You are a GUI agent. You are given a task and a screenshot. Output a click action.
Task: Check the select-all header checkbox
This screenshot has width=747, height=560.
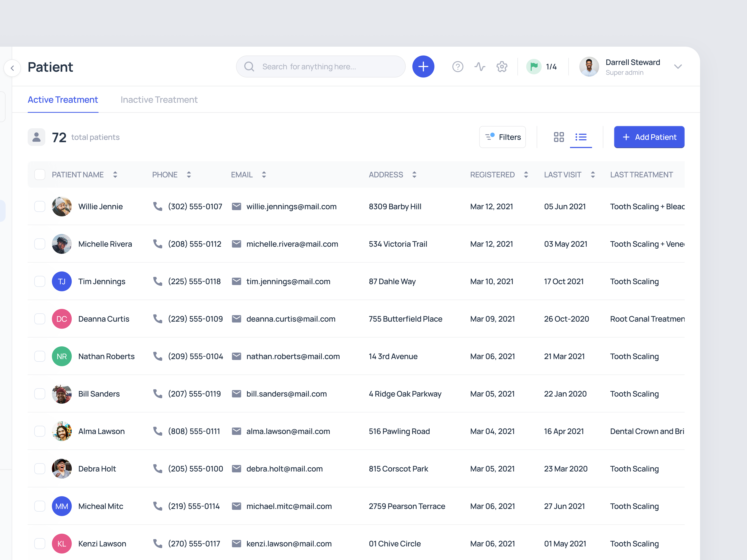click(40, 175)
